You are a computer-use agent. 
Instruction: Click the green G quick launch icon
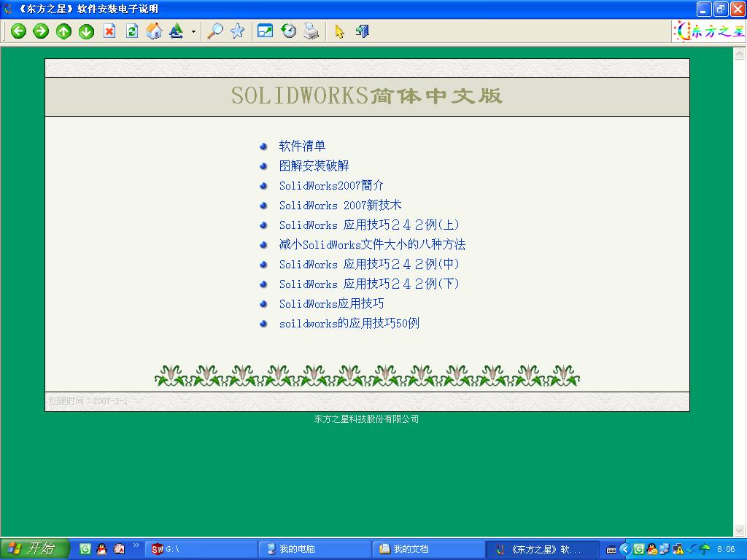click(x=85, y=549)
